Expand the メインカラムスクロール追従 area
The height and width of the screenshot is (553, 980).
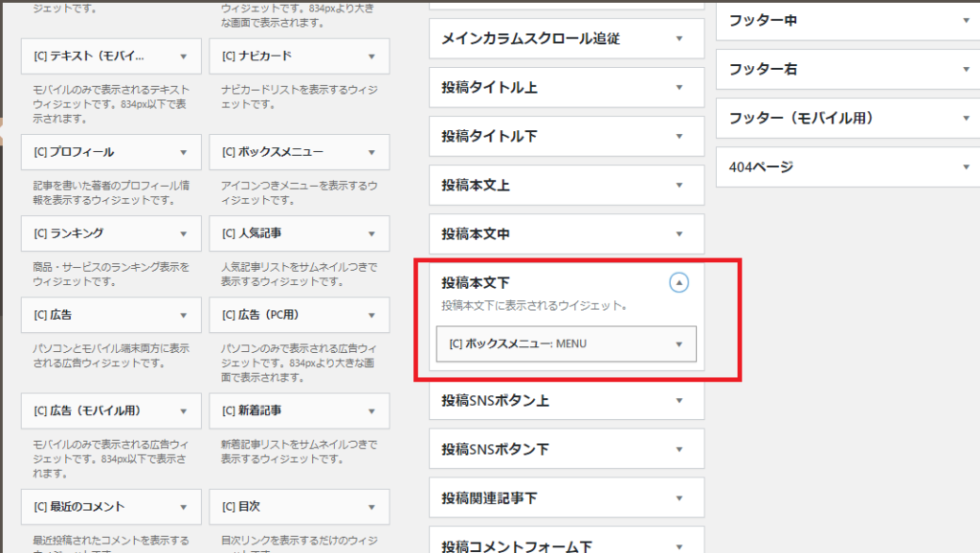(x=679, y=38)
